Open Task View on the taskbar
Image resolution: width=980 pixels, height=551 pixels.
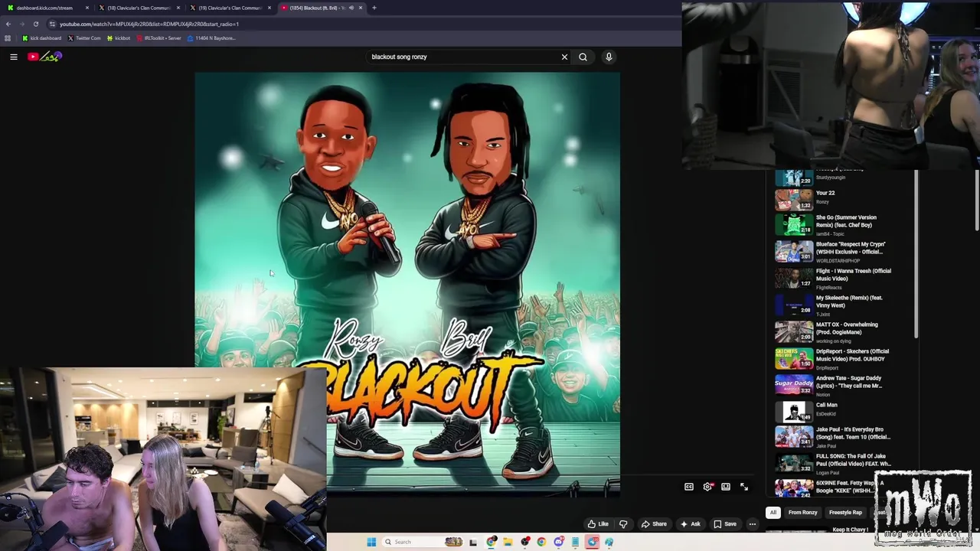point(473,542)
